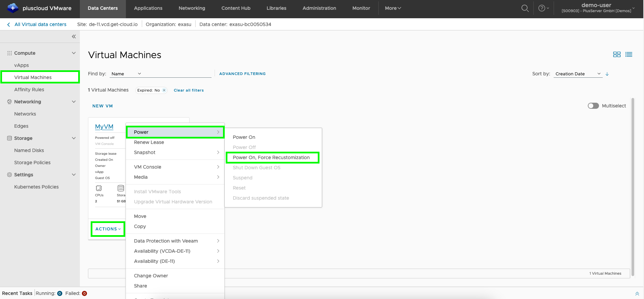Expand the VM Console submenu
Viewport: 644px width, 299px height.
point(175,167)
